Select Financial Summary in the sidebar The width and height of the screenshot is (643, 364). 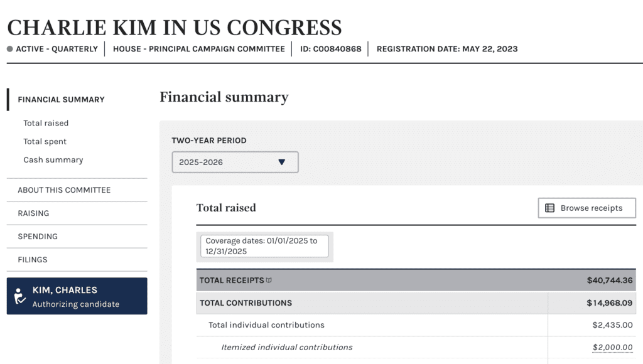(x=61, y=99)
